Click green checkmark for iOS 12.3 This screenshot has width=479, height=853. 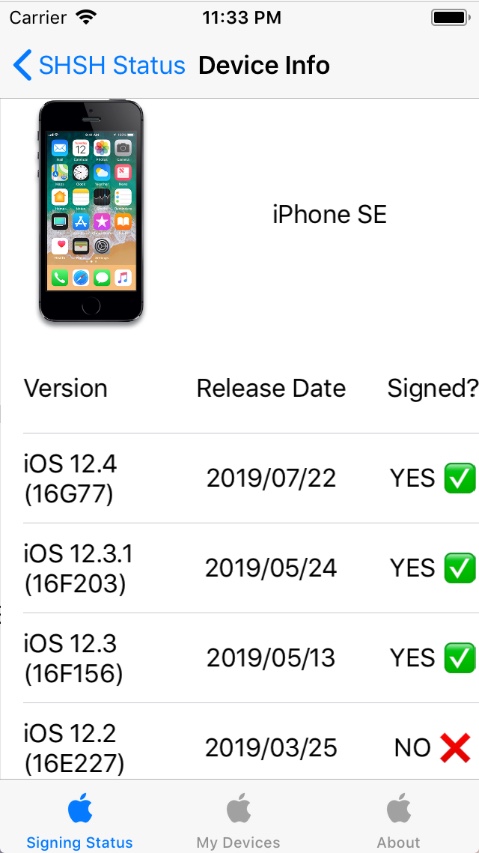pos(459,658)
